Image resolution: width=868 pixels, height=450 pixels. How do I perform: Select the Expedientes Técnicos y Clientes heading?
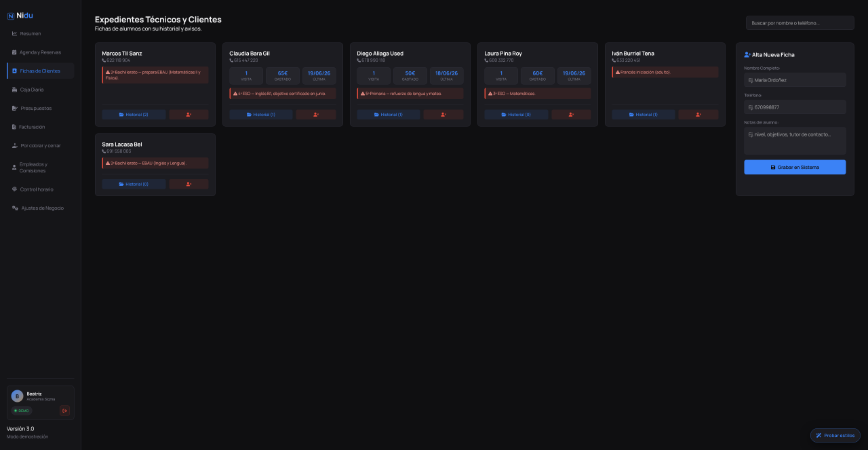pos(158,20)
